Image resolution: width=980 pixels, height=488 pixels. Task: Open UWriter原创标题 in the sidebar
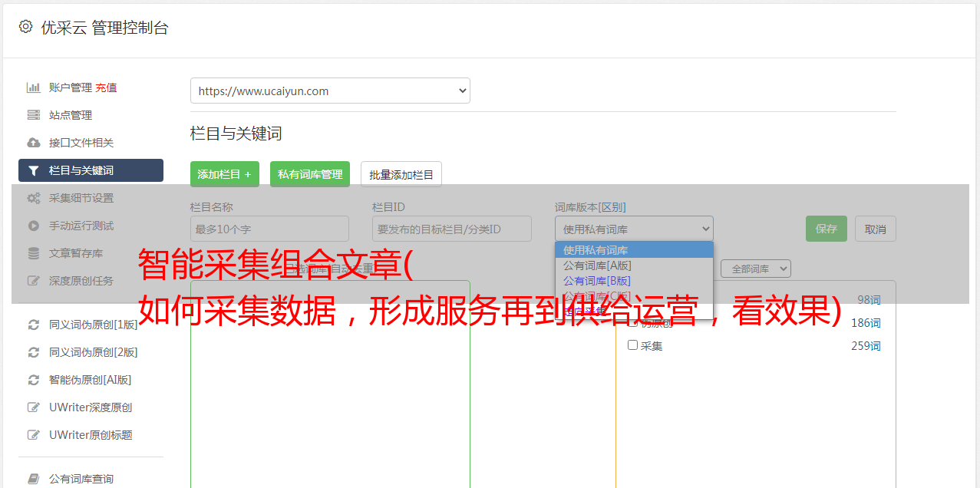[91, 435]
